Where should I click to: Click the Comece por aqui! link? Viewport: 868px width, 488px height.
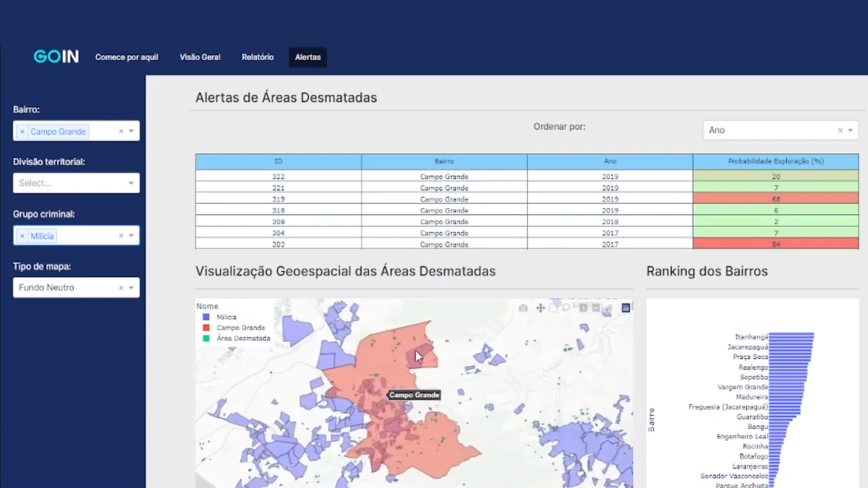click(127, 57)
